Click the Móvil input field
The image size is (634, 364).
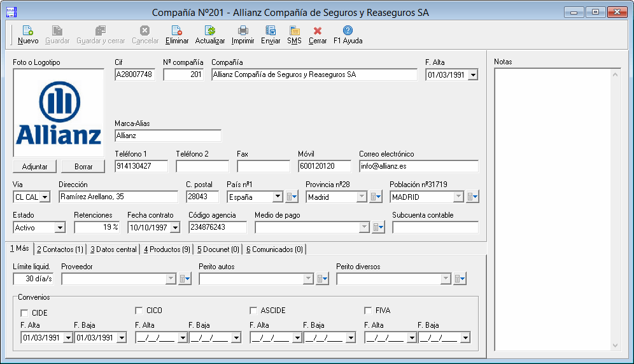[325, 166]
